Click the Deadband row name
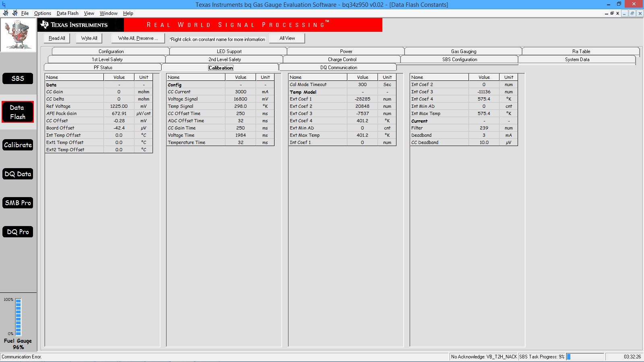The height and width of the screenshot is (362, 644). click(421, 135)
